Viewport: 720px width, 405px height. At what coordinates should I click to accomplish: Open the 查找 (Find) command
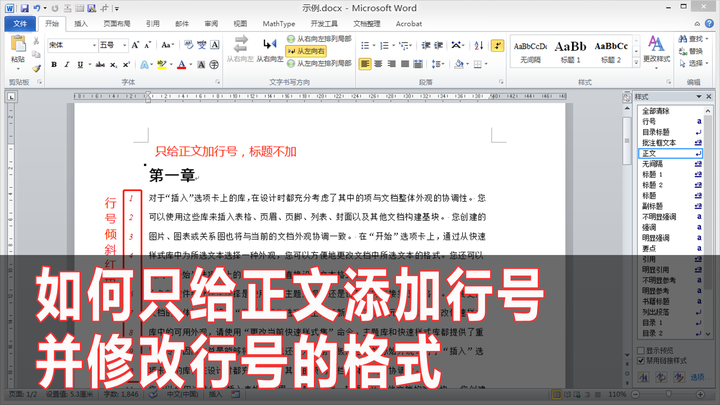pyautogui.click(x=693, y=39)
